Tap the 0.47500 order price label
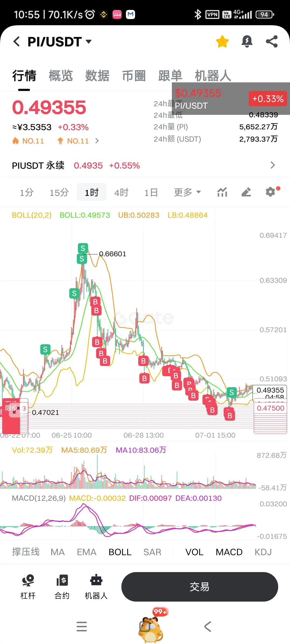This screenshot has height=644, width=290. click(x=270, y=408)
